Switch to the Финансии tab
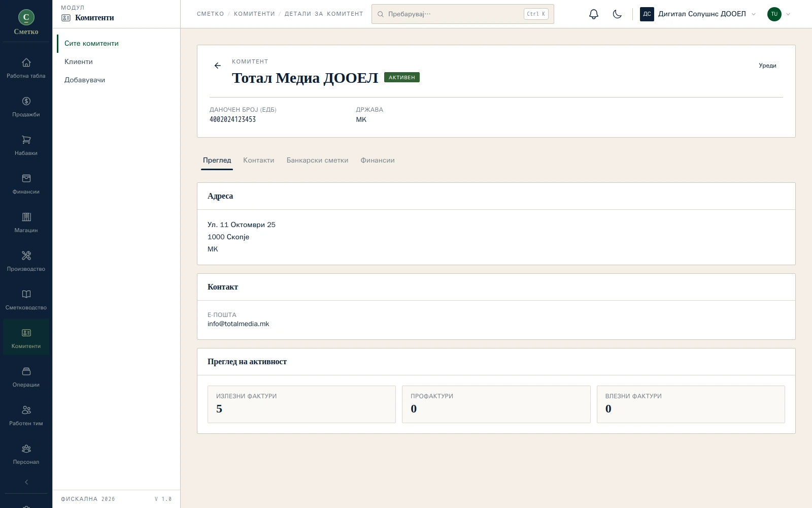 point(378,161)
